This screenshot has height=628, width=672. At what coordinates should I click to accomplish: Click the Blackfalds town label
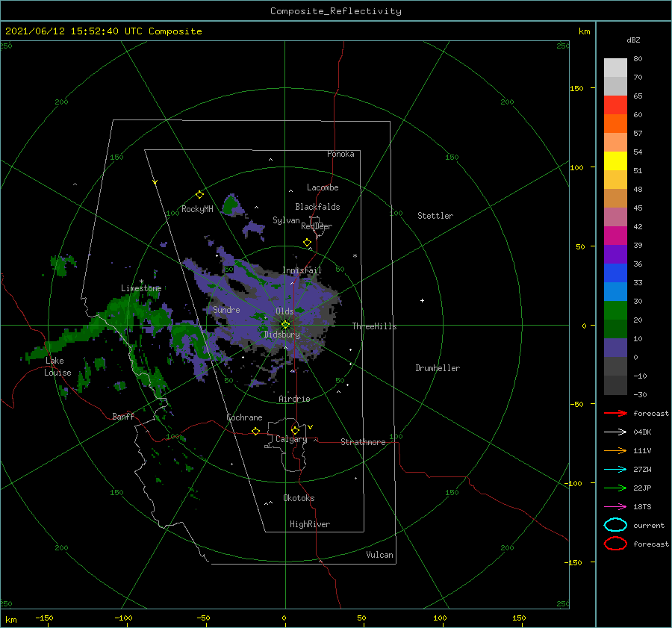click(317, 207)
